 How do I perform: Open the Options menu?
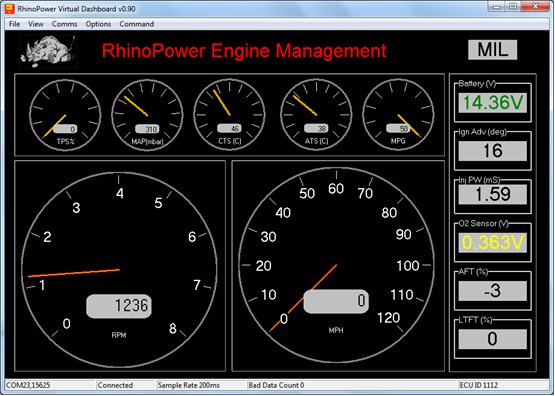(x=98, y=24)
